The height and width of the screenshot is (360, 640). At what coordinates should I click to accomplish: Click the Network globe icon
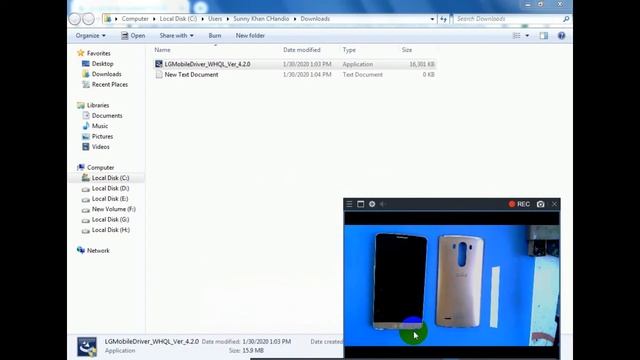click(x=81, y=250)
